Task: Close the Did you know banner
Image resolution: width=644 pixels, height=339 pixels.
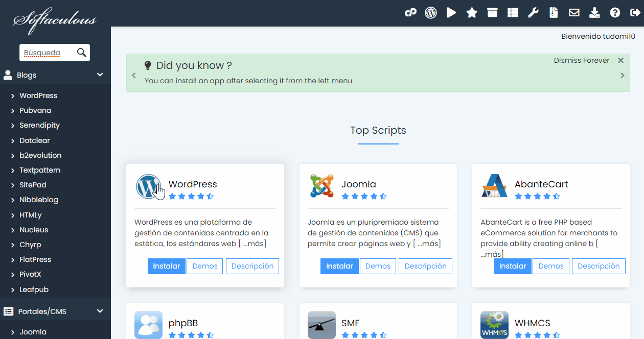Action: tap(620, 60)
